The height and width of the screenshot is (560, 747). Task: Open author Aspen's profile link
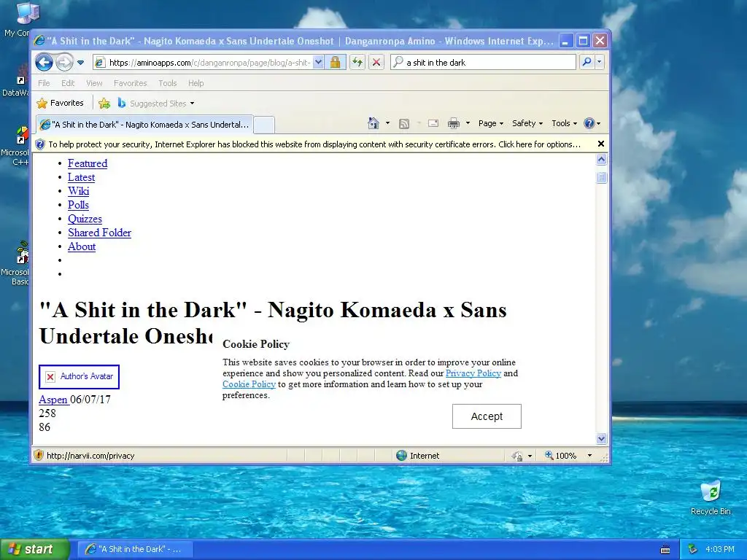tap(53, 399)
